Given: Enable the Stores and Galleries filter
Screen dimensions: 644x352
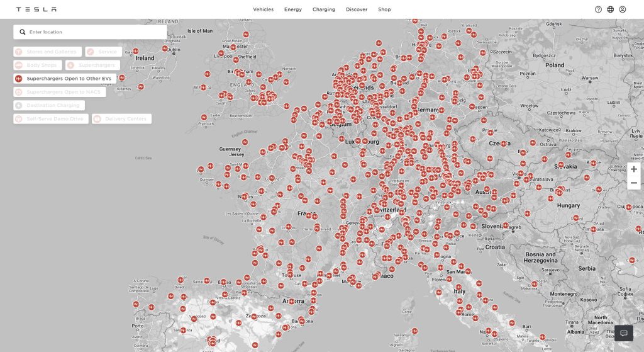Looking at the screenshot, I should 47,52.
